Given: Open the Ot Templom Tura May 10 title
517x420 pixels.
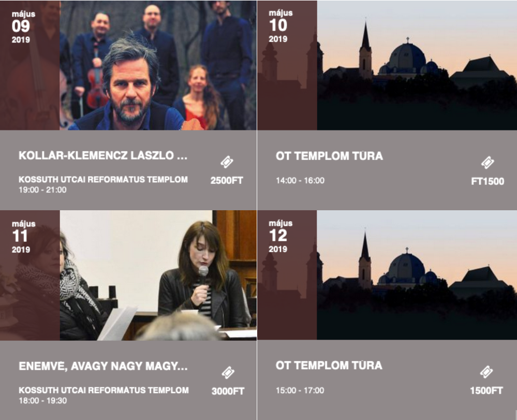Looking at the screenshot, I should tap(329, 156).
